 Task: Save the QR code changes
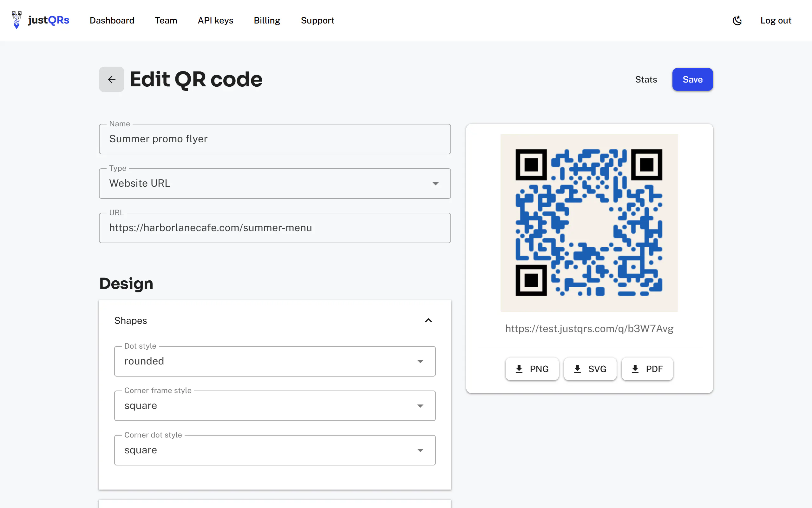(692, 79)
